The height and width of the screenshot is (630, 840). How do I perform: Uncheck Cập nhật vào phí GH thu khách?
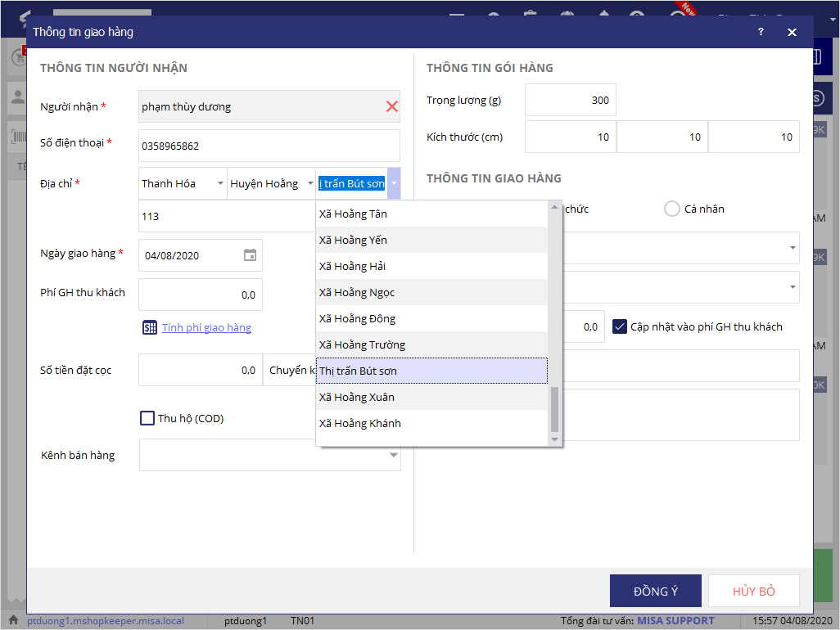click(x=620, y=326)
